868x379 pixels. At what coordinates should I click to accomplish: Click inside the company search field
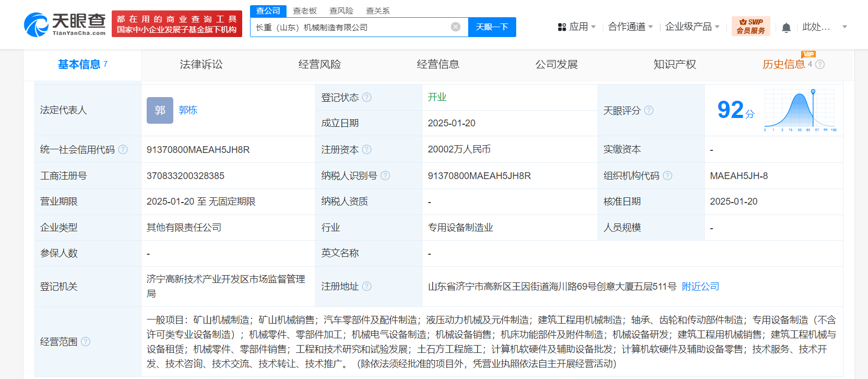350,27
